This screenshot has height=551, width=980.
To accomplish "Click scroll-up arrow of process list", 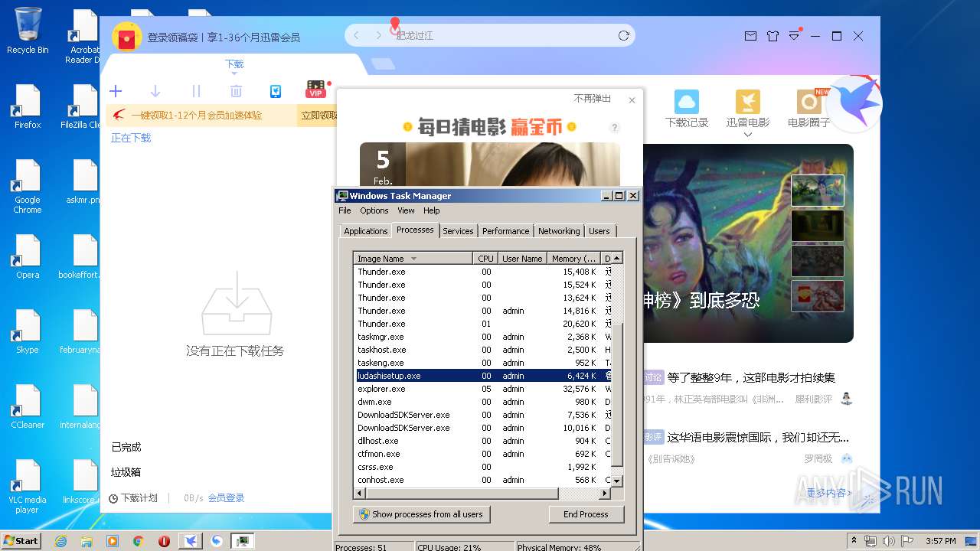I will pos(617,259).
